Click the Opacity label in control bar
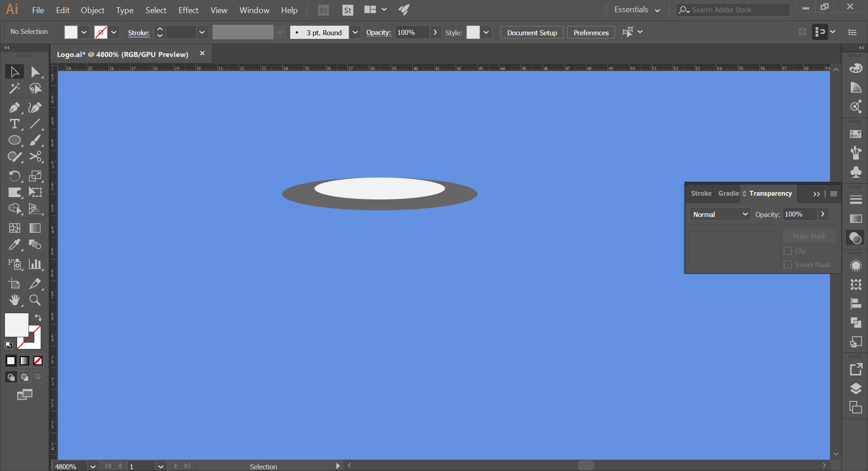The width and height of the screenshot is (868, 471). pyautogui.click(x=378, y=33)
